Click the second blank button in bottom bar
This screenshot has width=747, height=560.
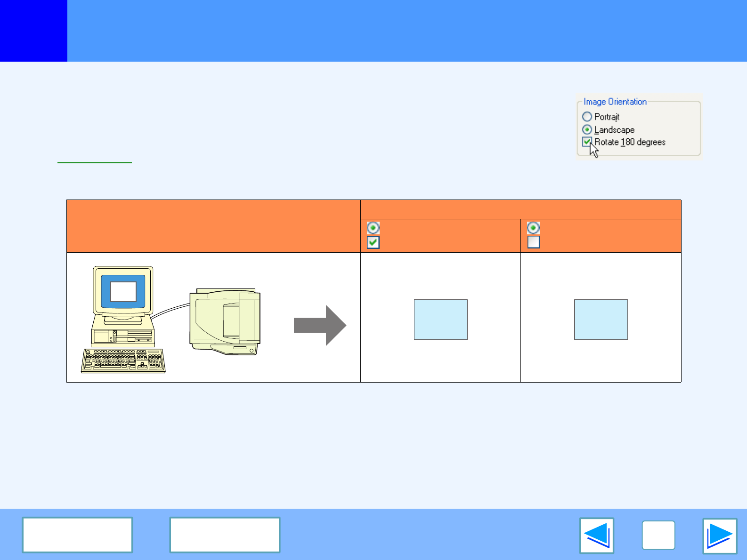click(x=225, y=535)
